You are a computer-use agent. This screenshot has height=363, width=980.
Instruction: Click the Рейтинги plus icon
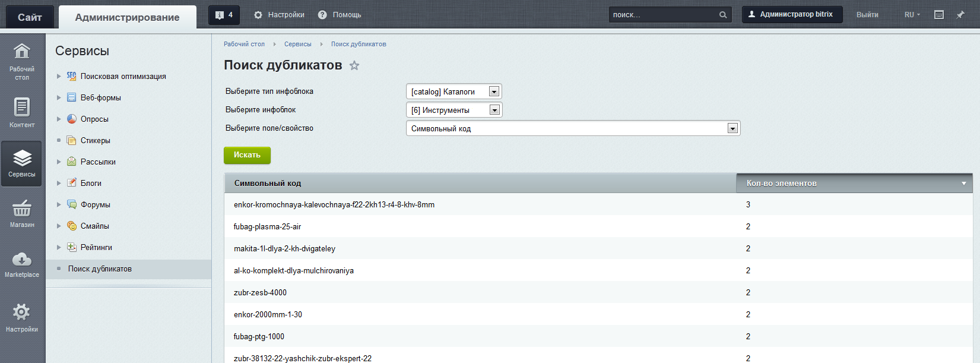(71, 247)
